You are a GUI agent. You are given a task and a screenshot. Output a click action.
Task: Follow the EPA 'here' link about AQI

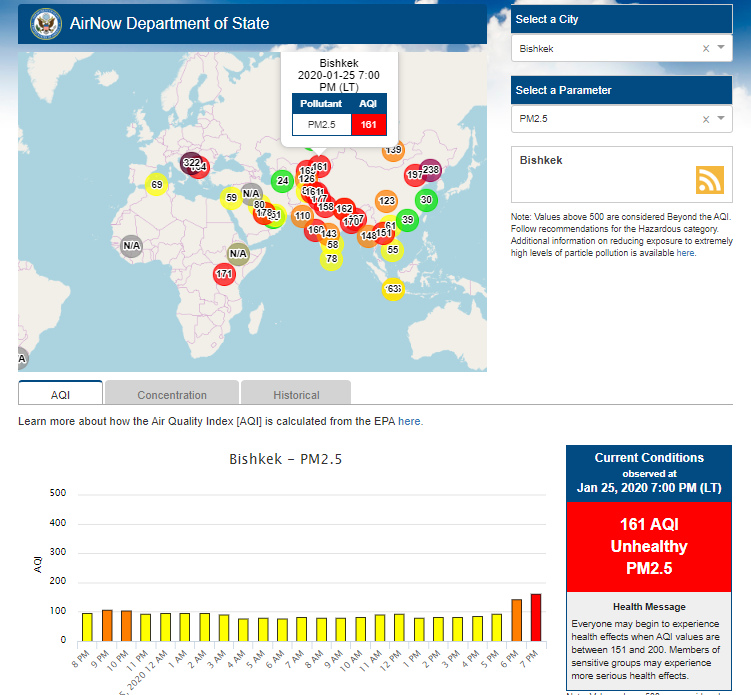pos(410,422)
